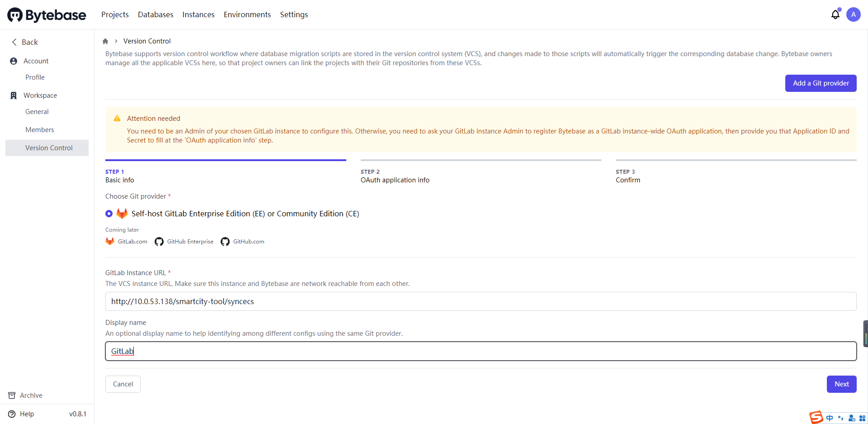Click the Version Control breadcrumb
868x424 pixels.
[x=147, y=41]
